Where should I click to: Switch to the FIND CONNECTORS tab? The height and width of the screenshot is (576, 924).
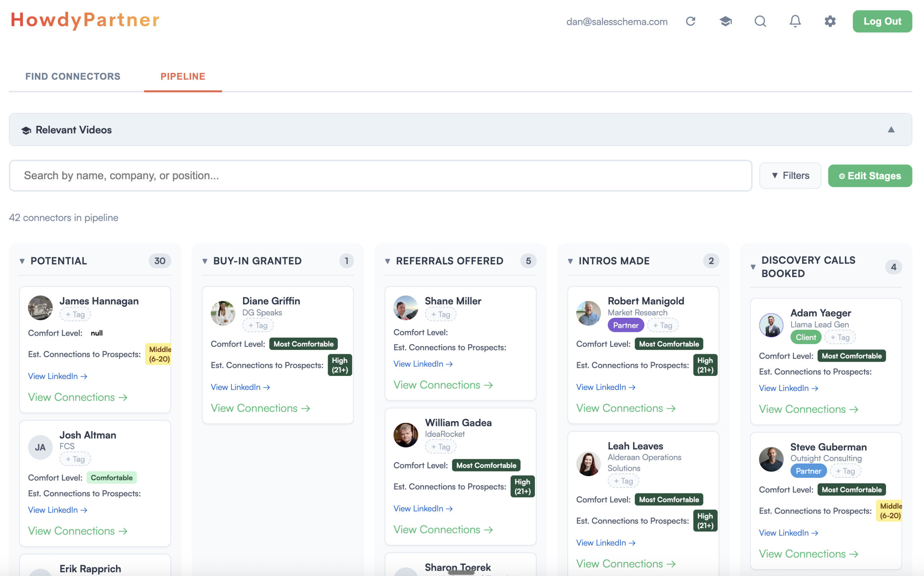[73, 76]
